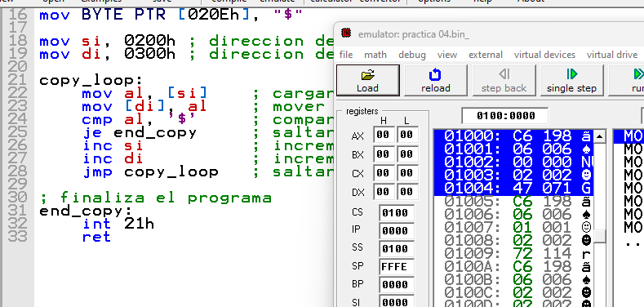Select memory row 0100B: 06 006

513,280
